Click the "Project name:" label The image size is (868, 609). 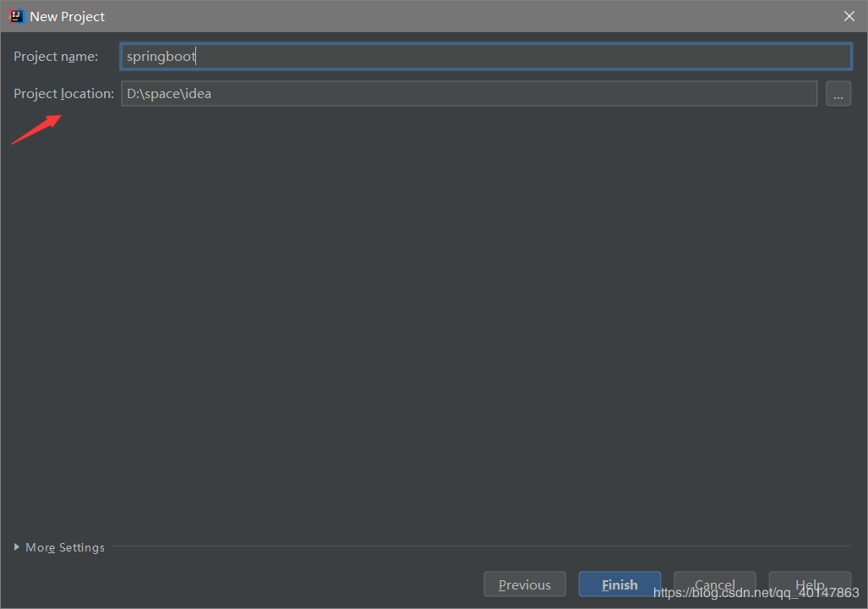click(x=56, y=57)
